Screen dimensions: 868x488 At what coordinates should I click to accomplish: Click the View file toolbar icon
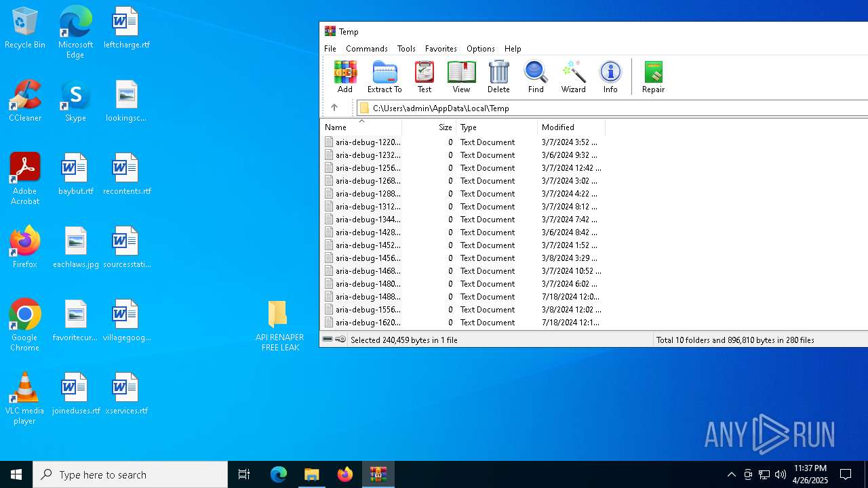coord(461,77)
